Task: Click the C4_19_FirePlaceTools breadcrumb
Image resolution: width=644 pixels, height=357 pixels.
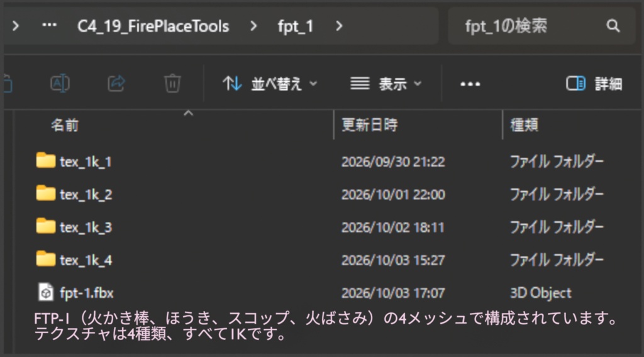Action: (153, 26)
